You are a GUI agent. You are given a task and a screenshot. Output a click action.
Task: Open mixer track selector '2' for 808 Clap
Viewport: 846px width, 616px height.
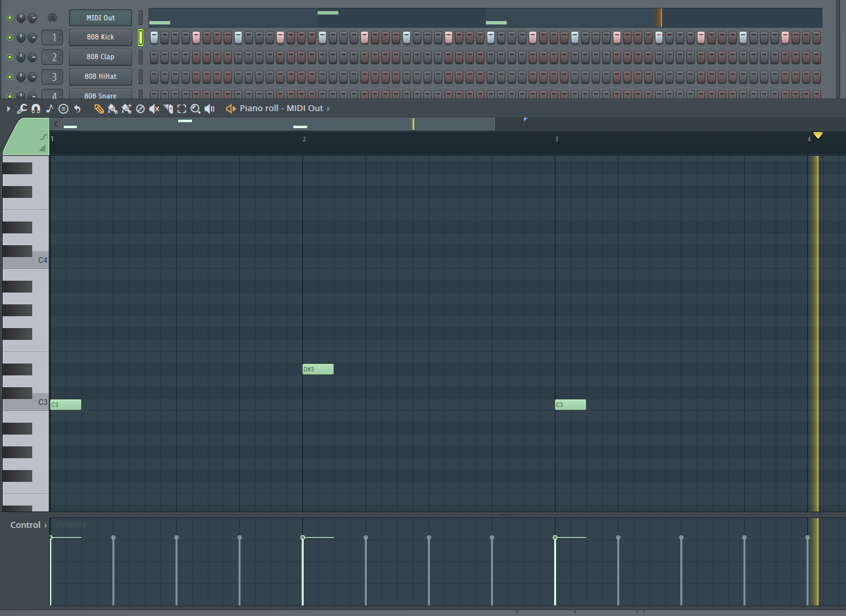point(53,57)
